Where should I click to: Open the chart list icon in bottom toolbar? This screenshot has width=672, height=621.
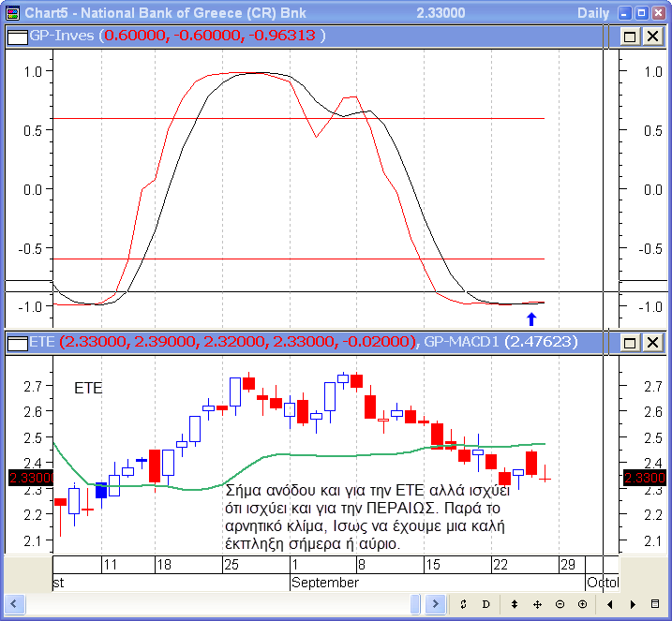tap(657, 605)
